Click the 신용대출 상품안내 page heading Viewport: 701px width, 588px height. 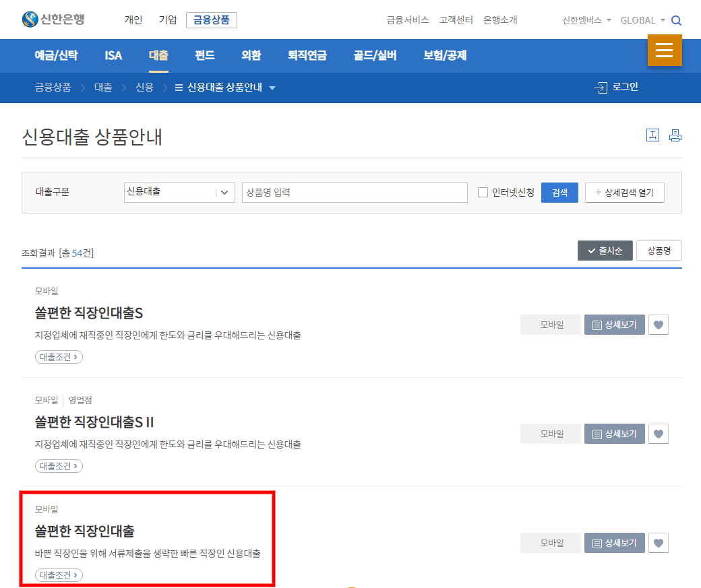click(92, 137)
